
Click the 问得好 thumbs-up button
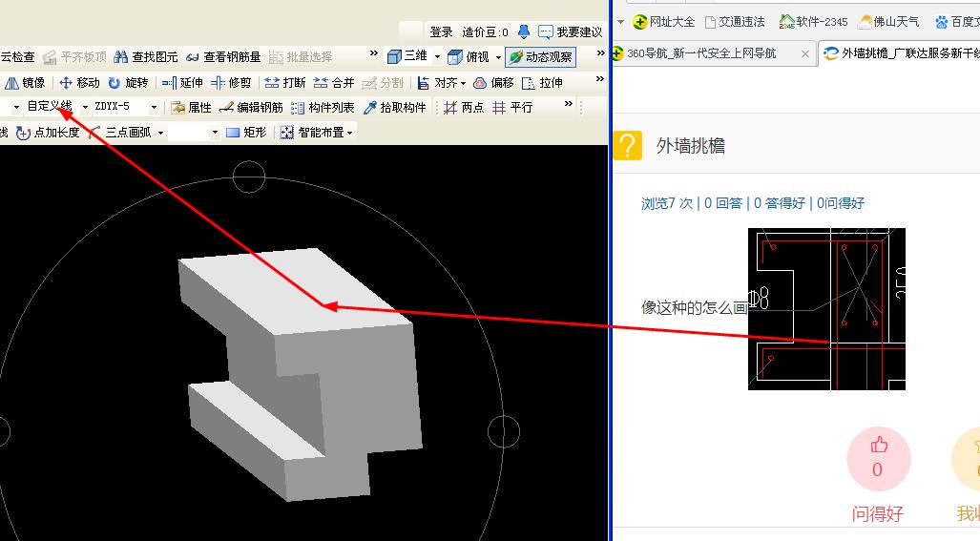point(878,459)
